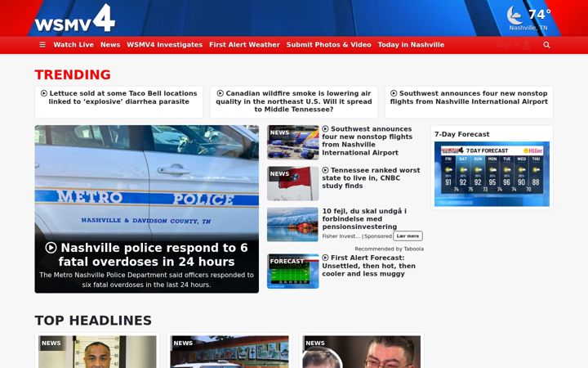Open trending Southwest nonstop flights story
This screenshot has width=588, height=368.
click(x=469, y=97)
